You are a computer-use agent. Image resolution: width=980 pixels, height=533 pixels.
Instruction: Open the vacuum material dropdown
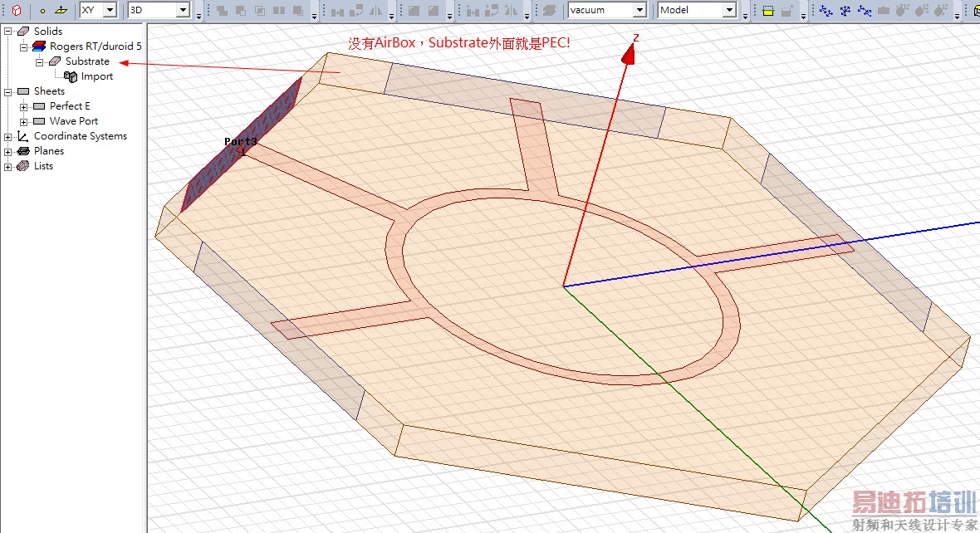click(x=639, y=10)
